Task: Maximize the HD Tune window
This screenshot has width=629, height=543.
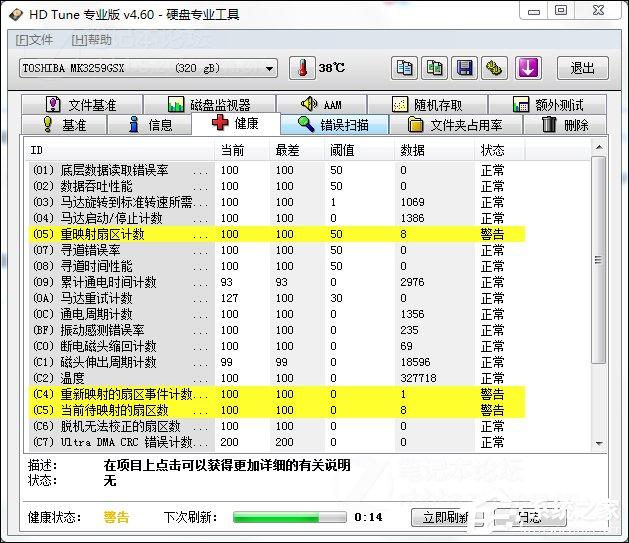Action: pos(561,11)
